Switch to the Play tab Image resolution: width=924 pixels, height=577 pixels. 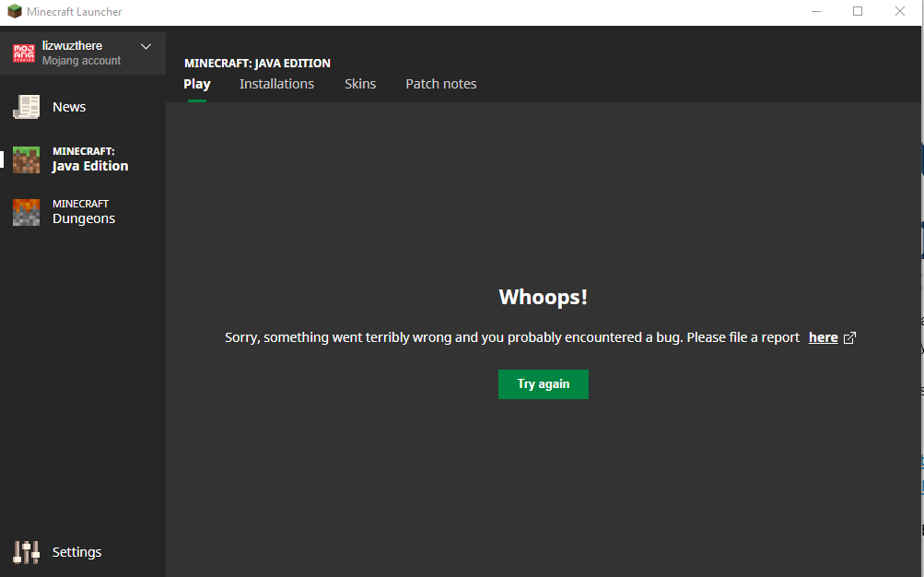pyautogui.click(x=197, y=84)
